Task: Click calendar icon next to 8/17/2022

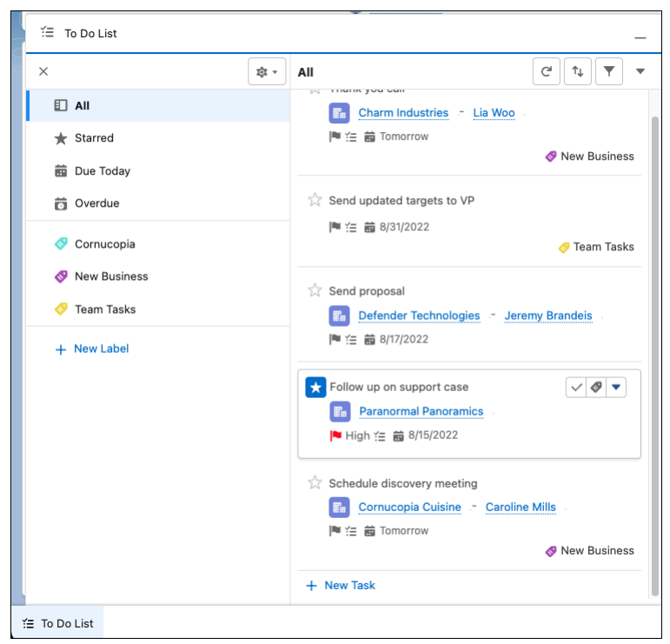Action: point(369,340)
